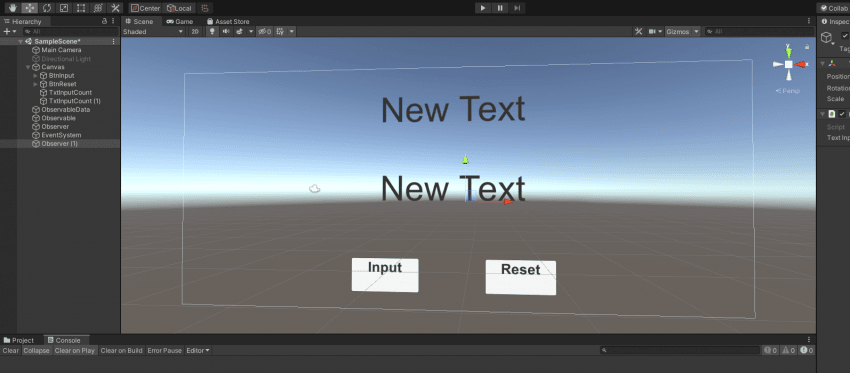Switch to the Game tab
The width and height of the screenshot is (850, 373).
coord(180,22)
